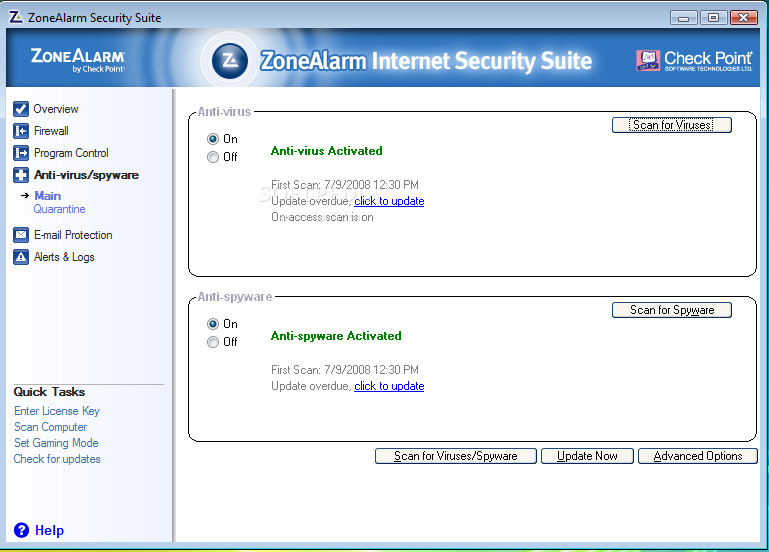Click the Firewall sidebar icon
The image size is (769, 552).
21,131
